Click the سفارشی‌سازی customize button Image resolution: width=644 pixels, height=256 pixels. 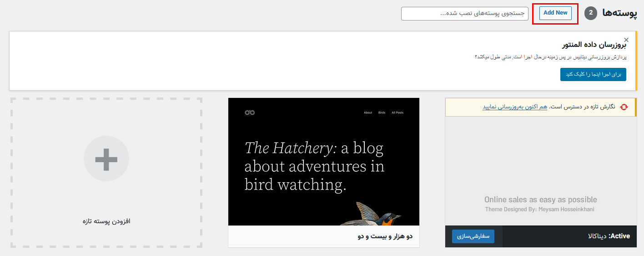tap(473, 236)
